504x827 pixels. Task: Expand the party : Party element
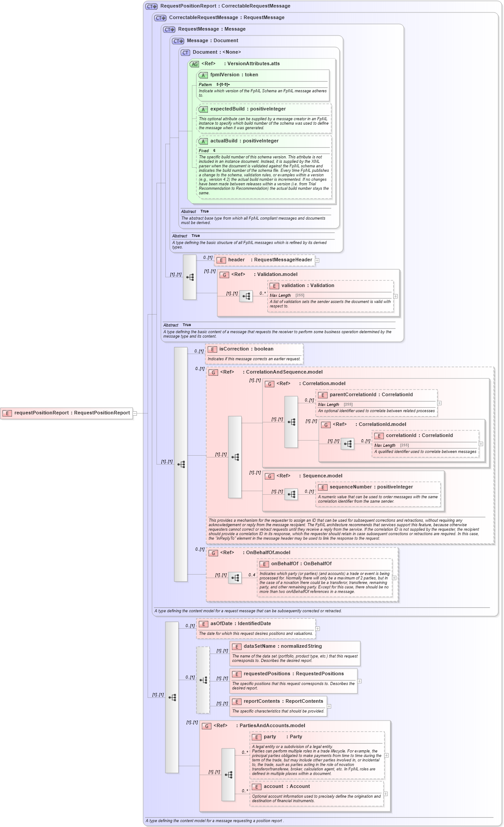point(387,755)
